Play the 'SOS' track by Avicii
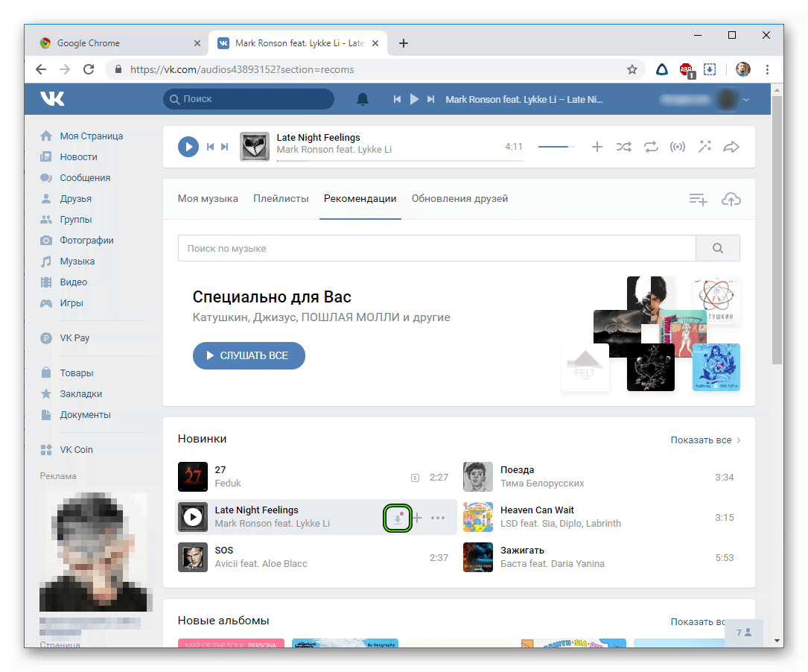The height and width of the screenshot is (672, 808). (x=193, y=557)
